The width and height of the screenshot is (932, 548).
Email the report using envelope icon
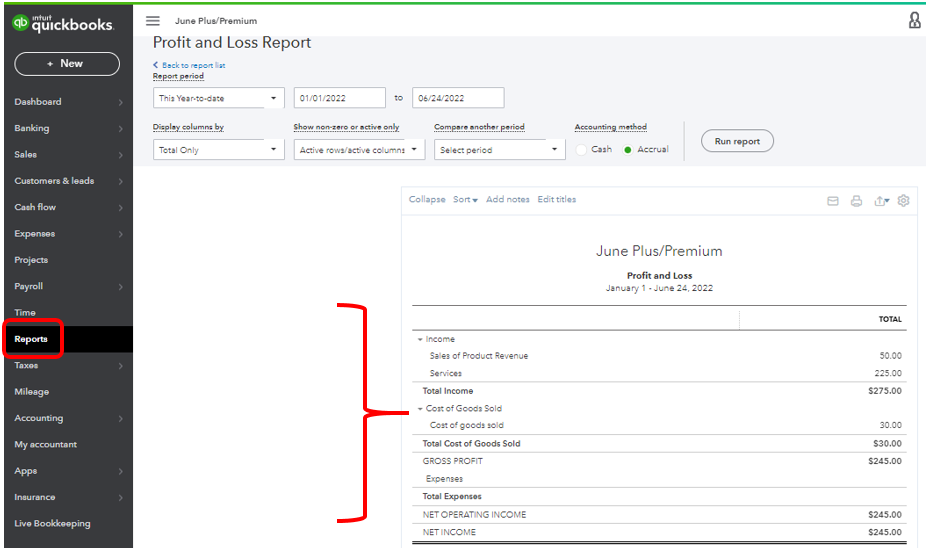[x=833, y=201]
